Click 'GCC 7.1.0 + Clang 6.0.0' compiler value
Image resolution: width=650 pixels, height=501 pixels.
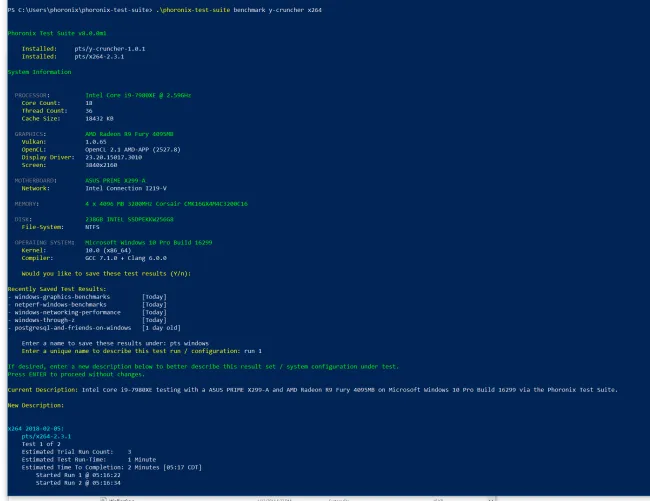tap(126, 258)
